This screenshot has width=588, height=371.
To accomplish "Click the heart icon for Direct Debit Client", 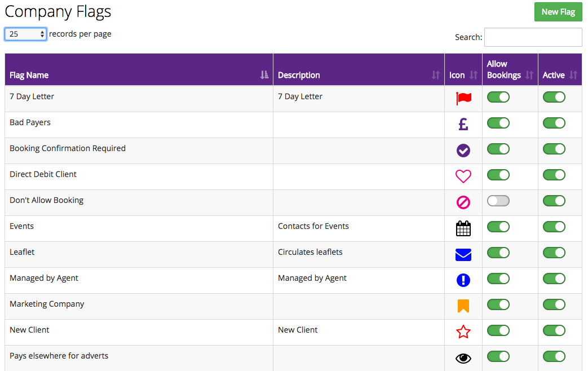I will point(463,176).
